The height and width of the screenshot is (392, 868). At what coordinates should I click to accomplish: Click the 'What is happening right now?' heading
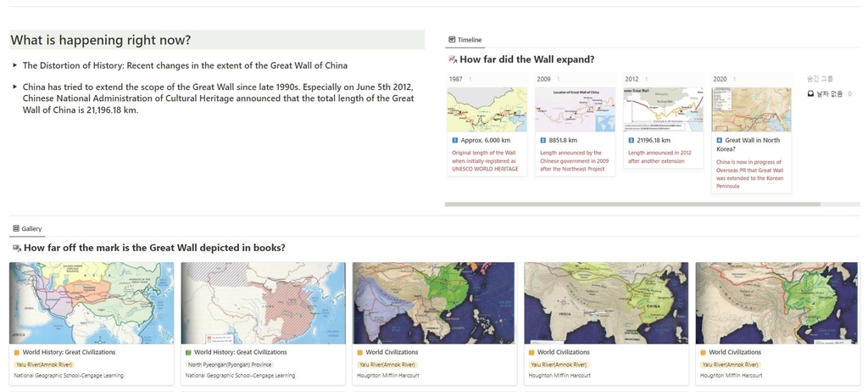pos(100,40)
